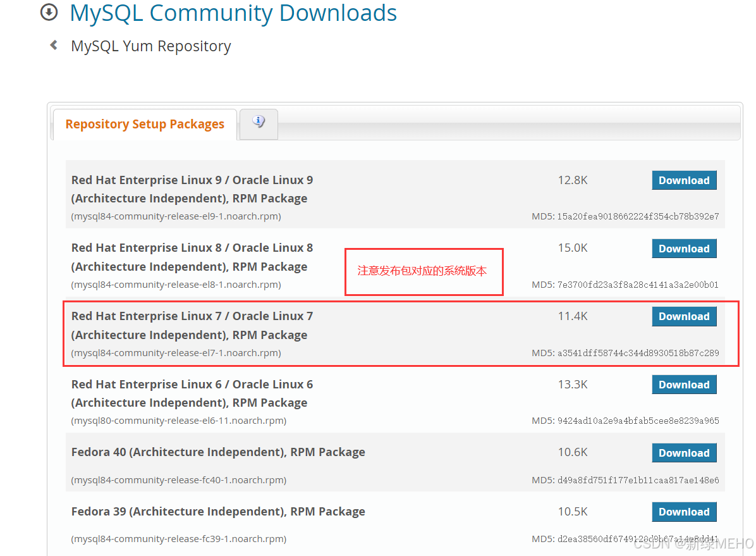Click the back arrow beside MySQL Yum Repository
The width and height of the screenshot is (756, 556).
pyautogui.click(x=54, y=46)
